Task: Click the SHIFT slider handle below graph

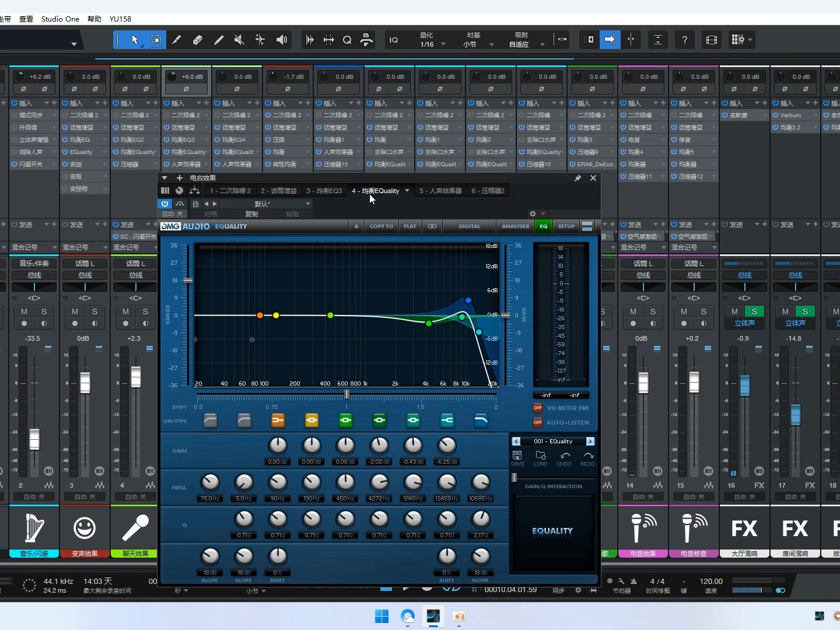Action: point(346,395)
